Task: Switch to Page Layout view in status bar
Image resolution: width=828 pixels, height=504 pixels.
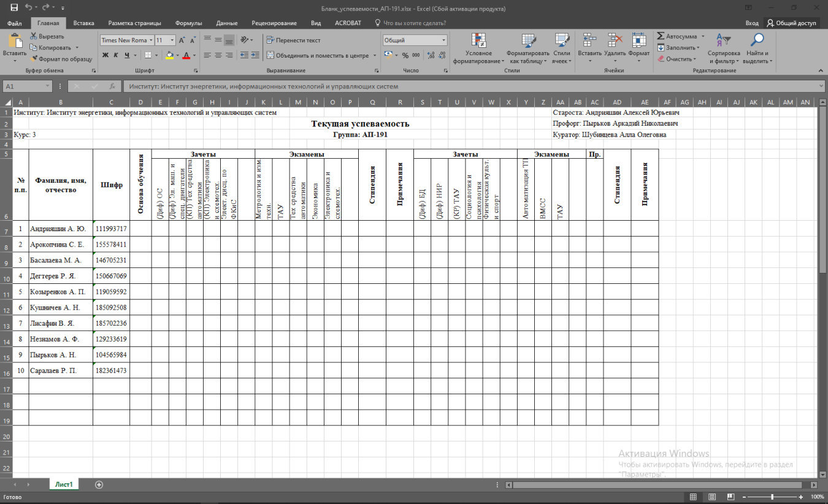Action: [711, 497]
